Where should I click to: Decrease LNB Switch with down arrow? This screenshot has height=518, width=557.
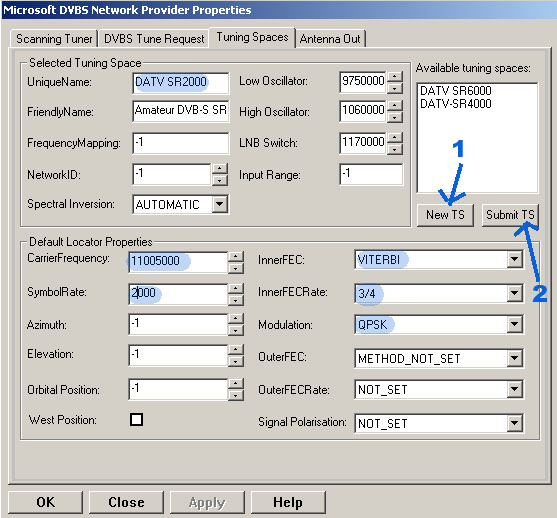pos(395,149)
